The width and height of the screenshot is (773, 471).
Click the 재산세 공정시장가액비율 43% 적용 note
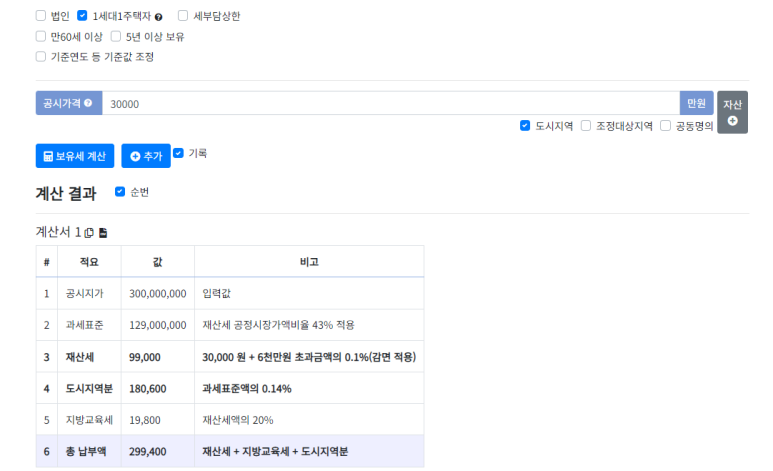279,325
